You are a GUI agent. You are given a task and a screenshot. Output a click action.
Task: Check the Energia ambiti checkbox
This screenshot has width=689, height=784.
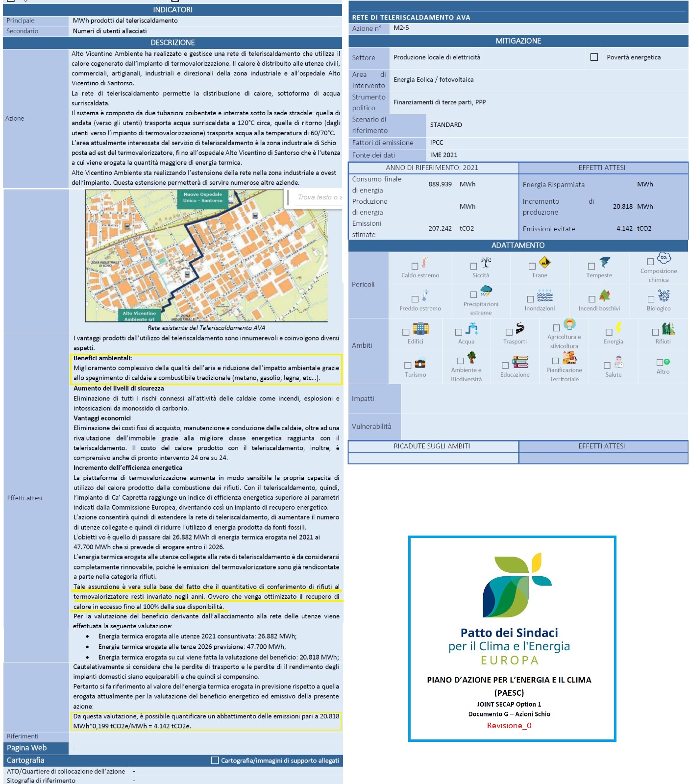coord(609,332)
